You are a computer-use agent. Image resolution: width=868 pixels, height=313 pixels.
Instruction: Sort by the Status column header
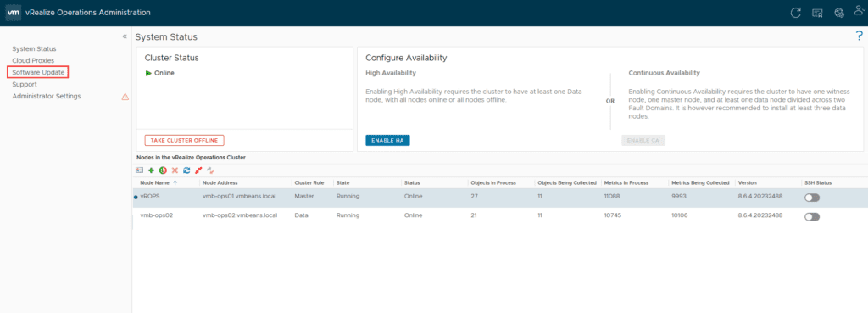click(x=412, y=182)
